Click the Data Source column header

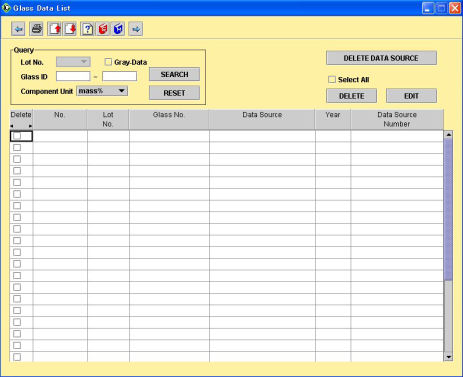262,119
